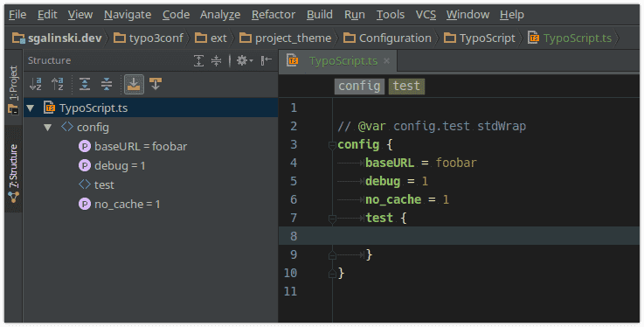Toggle Autoscroll to Source button

click(x=134, y=84)
